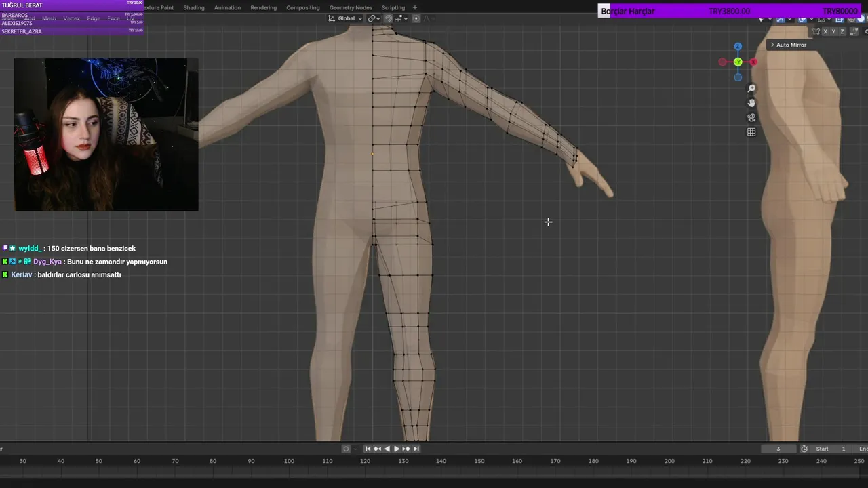Toggle the viewport gizmo visibility icon
This screenshot has height=488, width=868.
coord(781,20)
